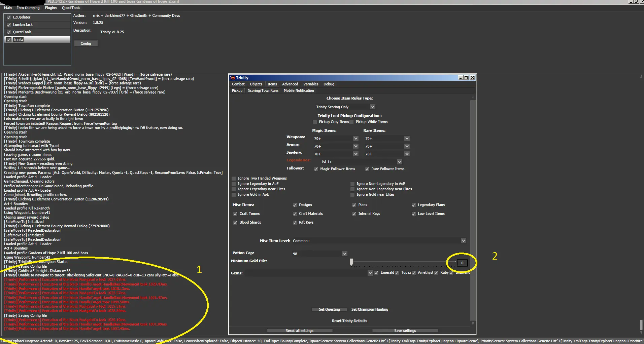This screenshot has height=344, width=644.
Task: Open Magic Weapons level dropdown
Action: click(x=355, y=139)
